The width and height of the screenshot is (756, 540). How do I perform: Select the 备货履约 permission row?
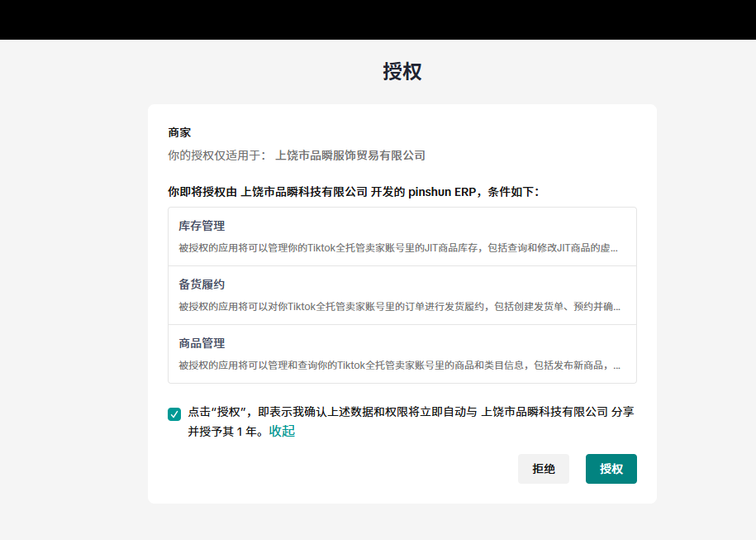tap(402, 295)
